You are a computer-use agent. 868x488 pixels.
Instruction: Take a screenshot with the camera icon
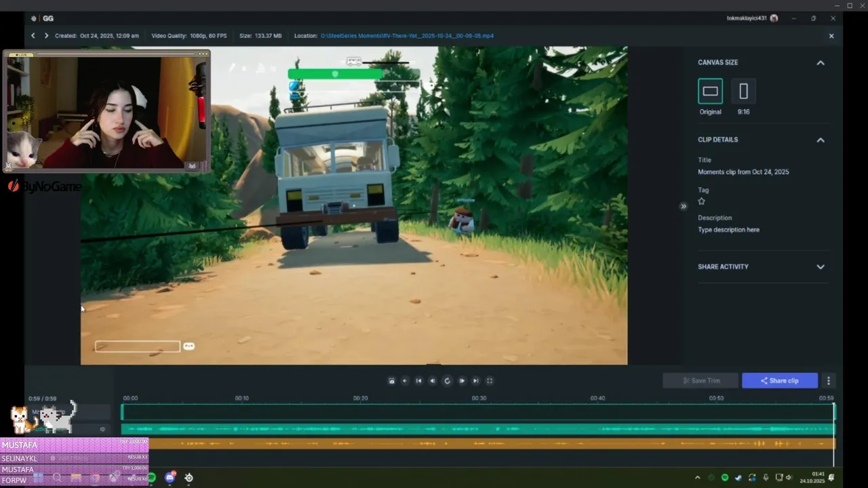pyautogui.click(x=391, y=381)
